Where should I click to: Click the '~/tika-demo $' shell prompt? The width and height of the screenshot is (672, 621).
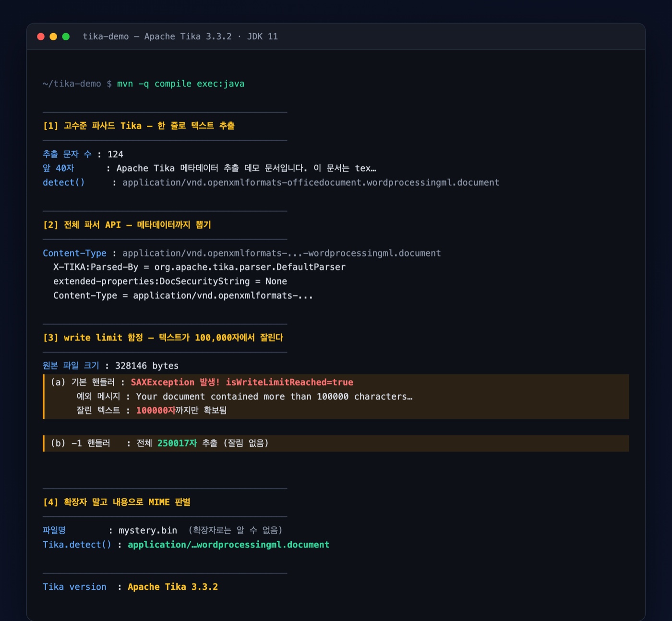77,84
